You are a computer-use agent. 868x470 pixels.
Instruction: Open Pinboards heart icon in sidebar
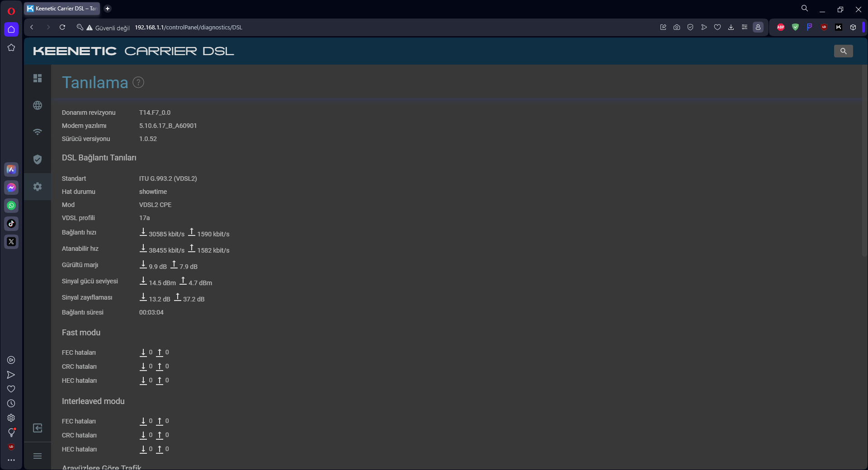click(11, 389)
